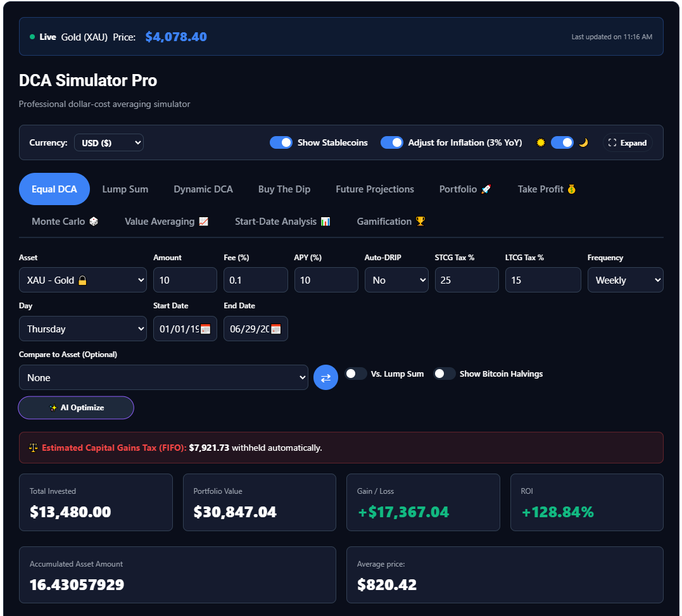Select the Equal DCA tab
This screenshot has width=682, height=616.
pos(54,189)
